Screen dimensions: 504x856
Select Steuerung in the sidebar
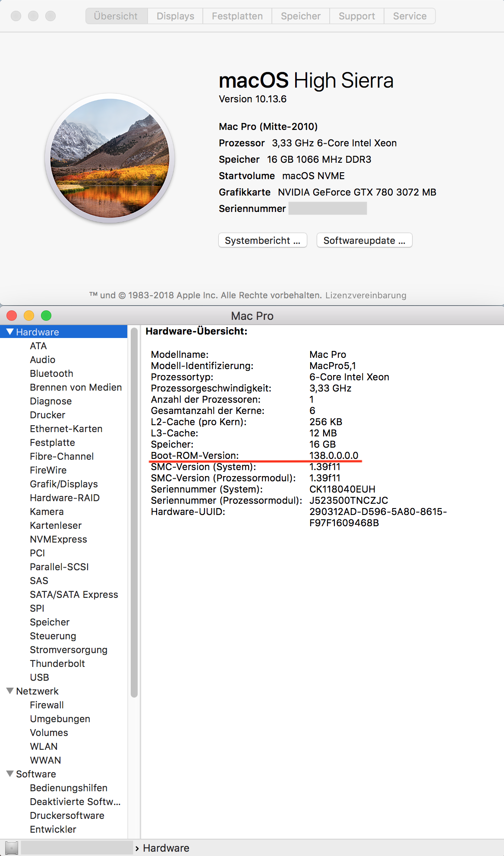(x=53, y=636)
